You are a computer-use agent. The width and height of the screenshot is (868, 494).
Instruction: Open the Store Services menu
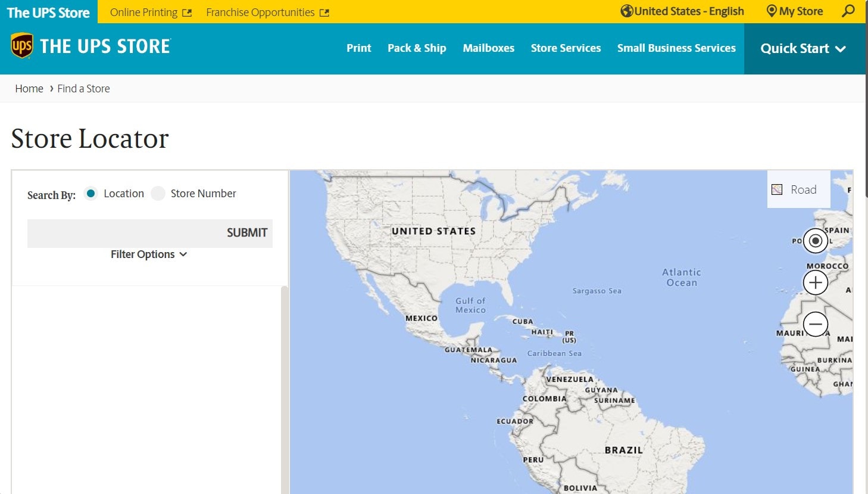[x=566, y=48]
